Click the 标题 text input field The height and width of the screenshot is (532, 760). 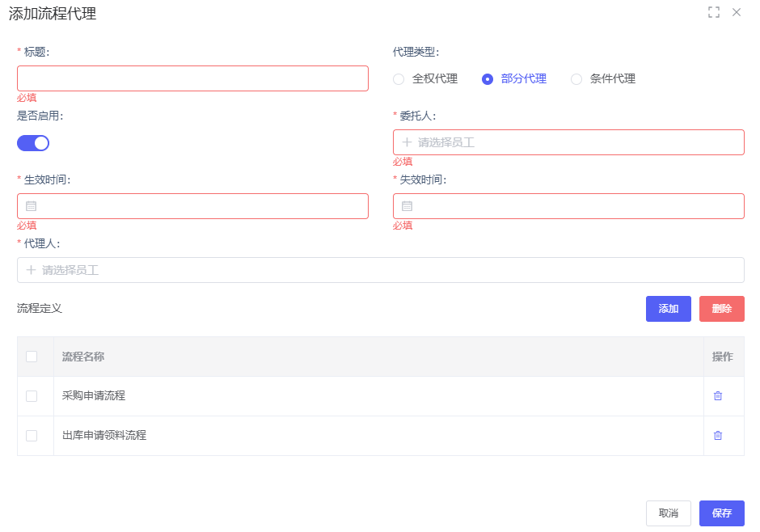[192, 78]
